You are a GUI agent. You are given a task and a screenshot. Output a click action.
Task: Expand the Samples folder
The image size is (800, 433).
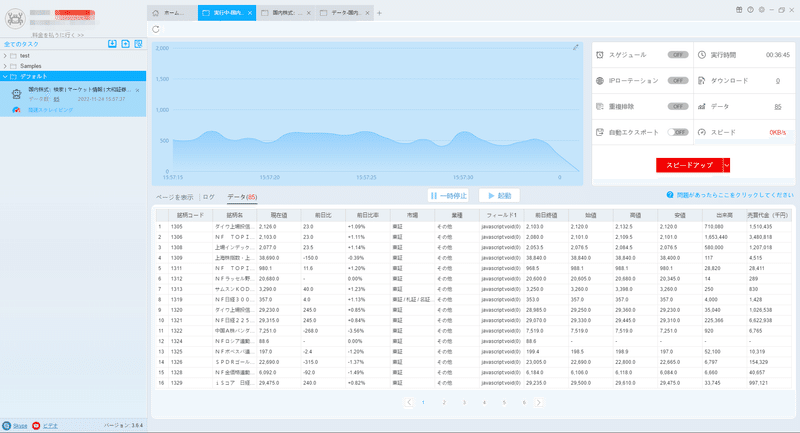5,66
